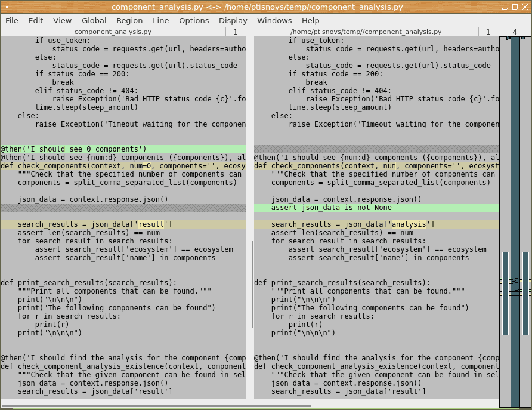Click right line "json_data = context.response.json()" under check_components

346,199
